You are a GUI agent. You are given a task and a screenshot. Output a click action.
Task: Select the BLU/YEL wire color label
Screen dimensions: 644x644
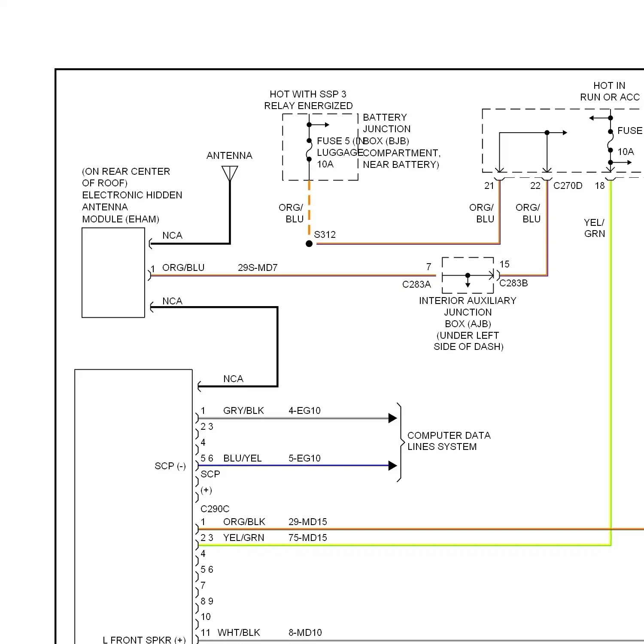point(242,458)
